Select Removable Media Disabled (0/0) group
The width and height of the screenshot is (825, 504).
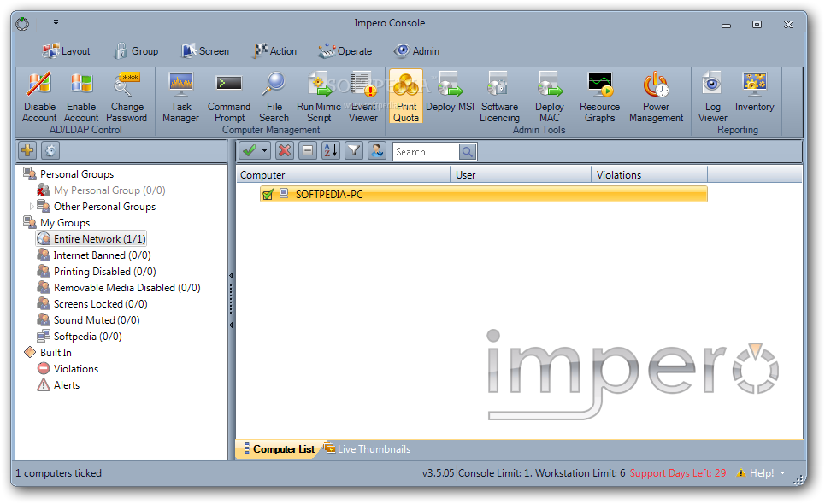tap(119, 288)
